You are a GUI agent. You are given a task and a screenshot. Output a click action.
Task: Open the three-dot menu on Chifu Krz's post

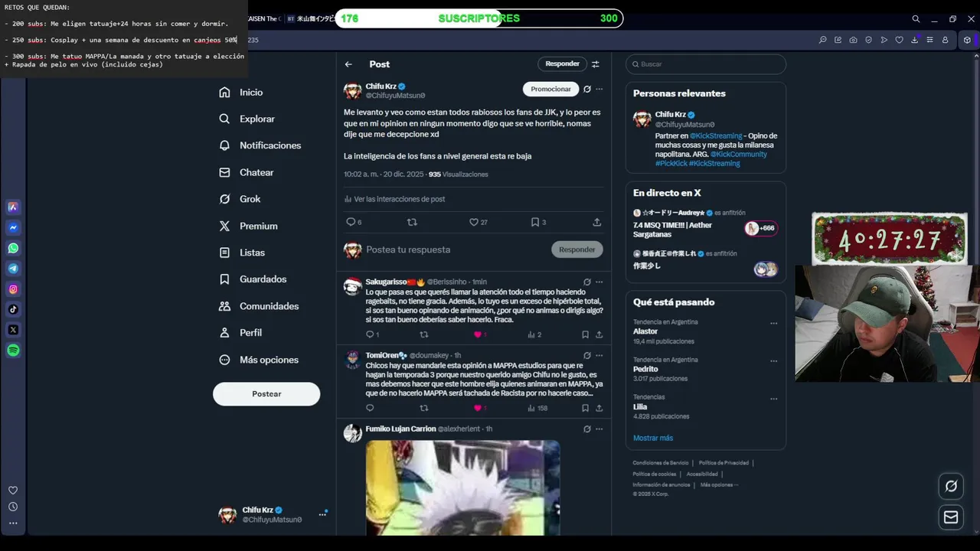(599, 89)
